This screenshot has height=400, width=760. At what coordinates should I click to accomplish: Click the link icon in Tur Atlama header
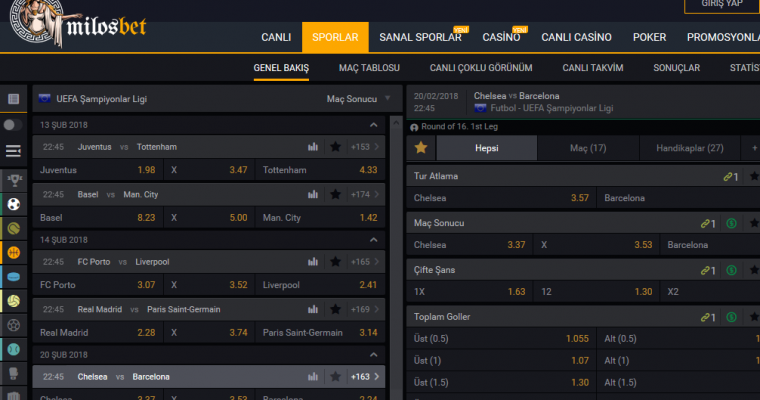(x=728, y=177)
